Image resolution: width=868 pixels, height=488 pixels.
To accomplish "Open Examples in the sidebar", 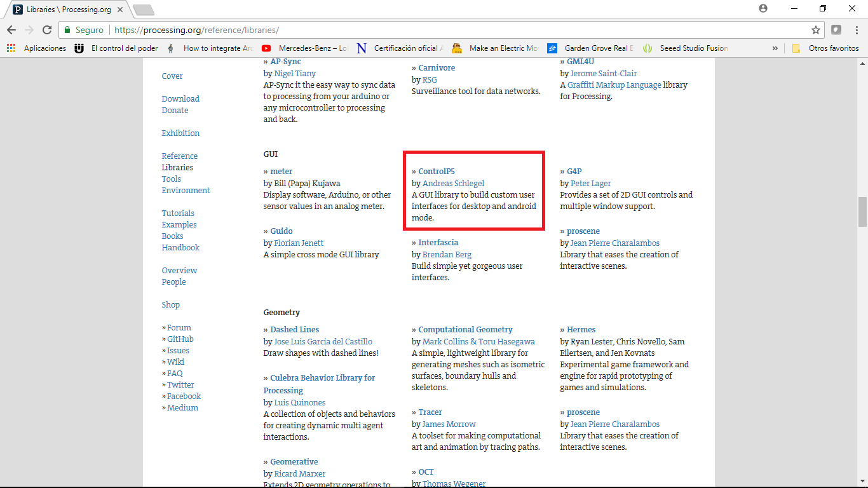I will pyautogui.click(x=179, y=225).
